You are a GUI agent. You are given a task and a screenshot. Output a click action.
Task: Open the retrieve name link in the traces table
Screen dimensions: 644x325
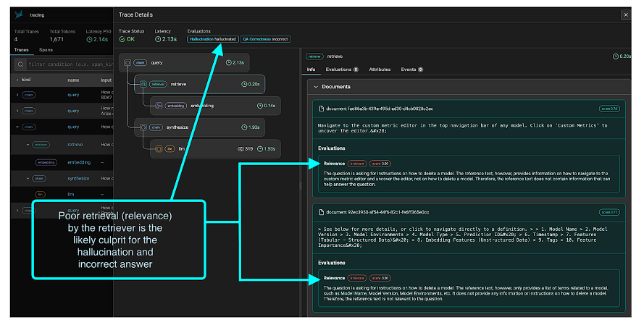pyautogui.click(x=75, y=145)
